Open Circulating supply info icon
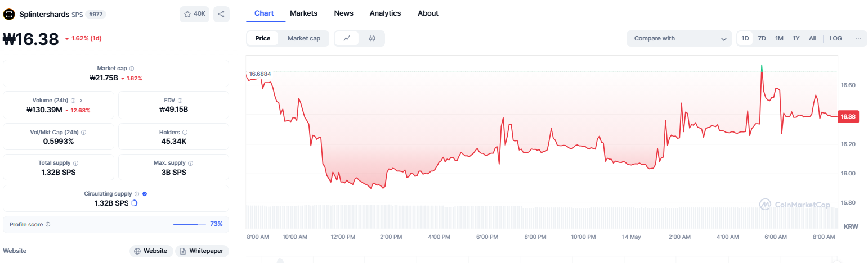Image resolution: width=868 pixels, height=263 pixels. coord(138,193)
